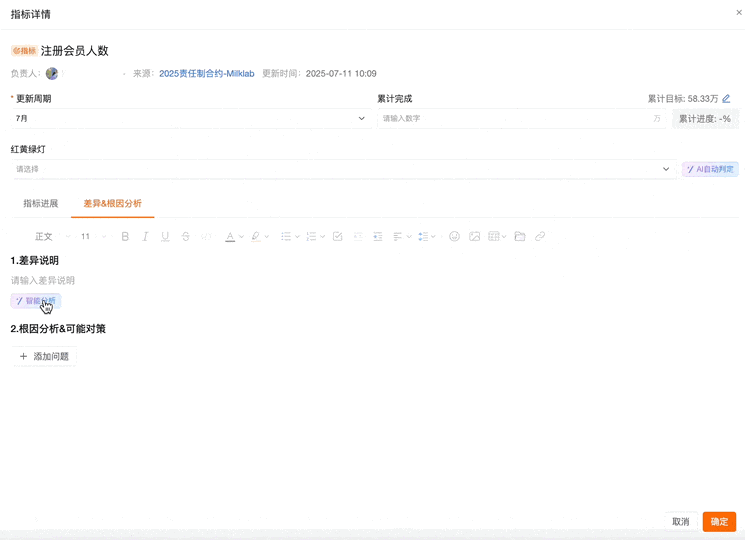The width and height of the screenshot is (745, 540).
Task: Apply strikethrough formatting
Action: 185,237
